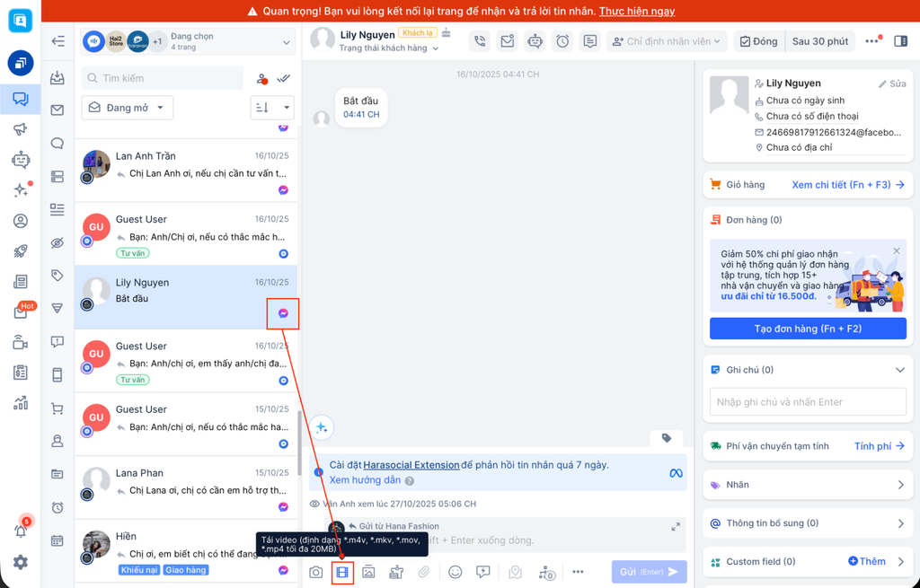This screenshot has height=588, width=920.
Task: Open the megaphone campaign icon in left sidebar
Action: pyautogui.click(x=20, y=129)
